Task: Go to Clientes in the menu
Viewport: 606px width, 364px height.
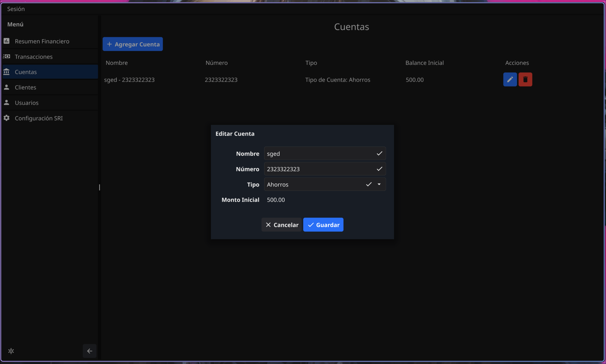Action: 26,87
